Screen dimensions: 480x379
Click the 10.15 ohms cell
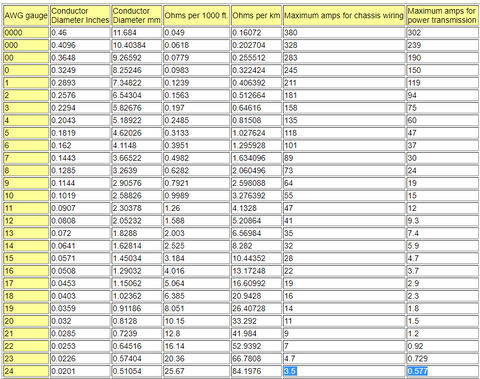pyautogui.click(x=196, y=321)
